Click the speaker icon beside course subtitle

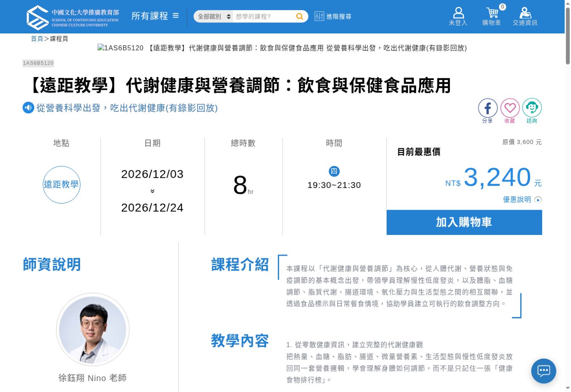click(x=28, y=108)
